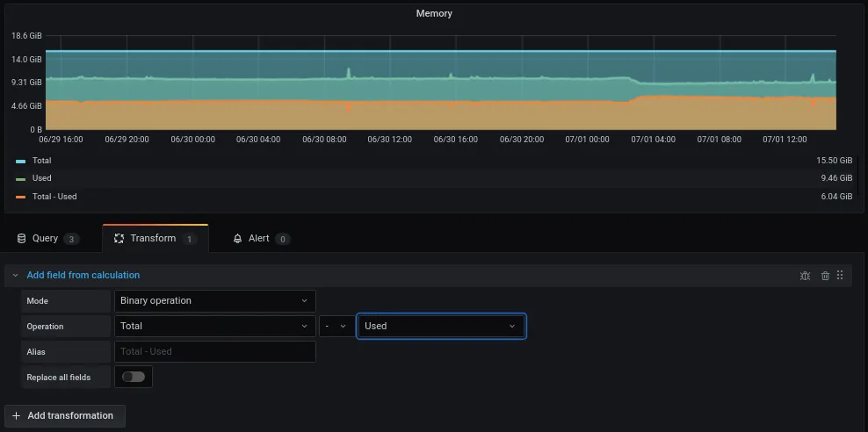Click the 9.46 GiB legend value
868x432 pixels.
pos(836,178)
